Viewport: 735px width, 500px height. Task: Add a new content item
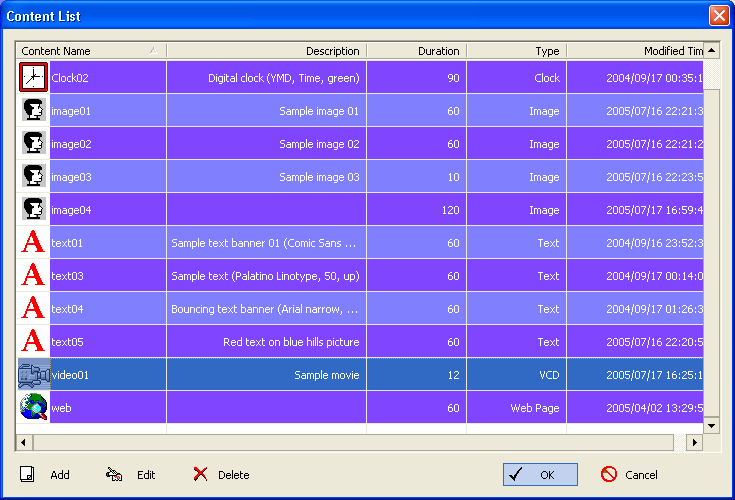tap(46, 475)
